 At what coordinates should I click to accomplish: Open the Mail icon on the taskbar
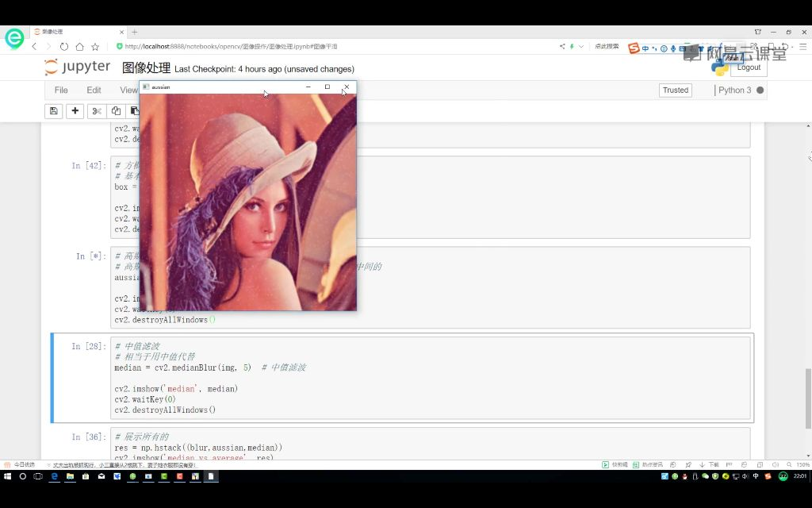pos(101,476)
